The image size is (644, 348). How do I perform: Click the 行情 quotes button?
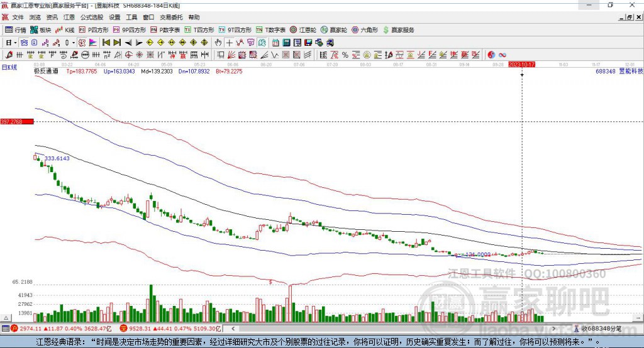(16, 30)
